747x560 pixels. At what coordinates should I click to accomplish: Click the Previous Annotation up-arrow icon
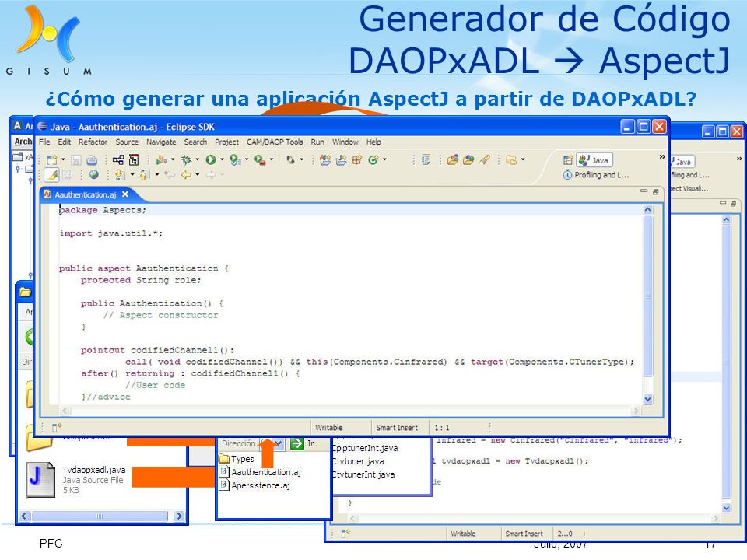click(145, 175)
